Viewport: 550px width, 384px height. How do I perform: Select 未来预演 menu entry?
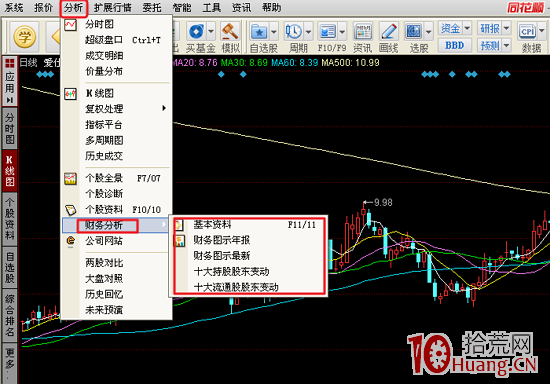pos(117,310)
